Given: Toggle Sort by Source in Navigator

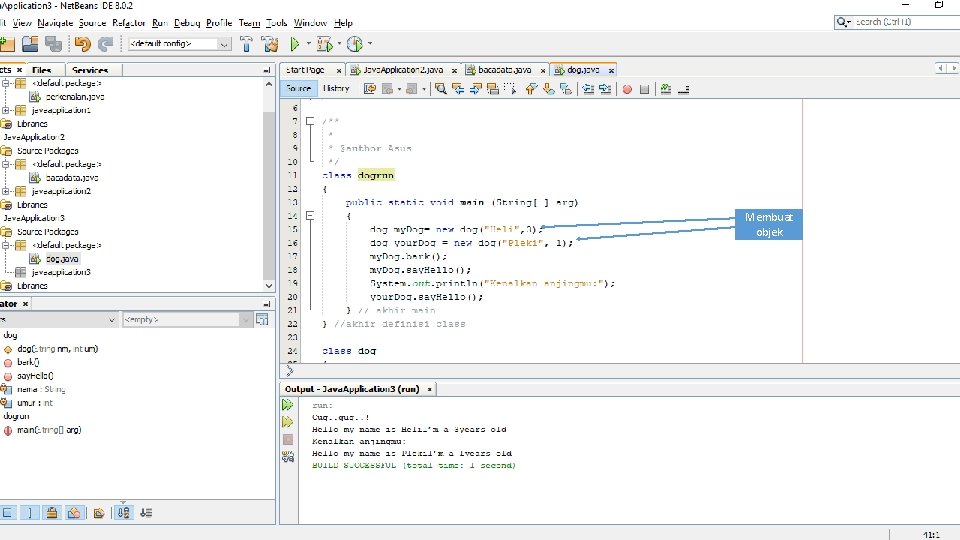Looking at the screenshot, I should pos(146,512).
